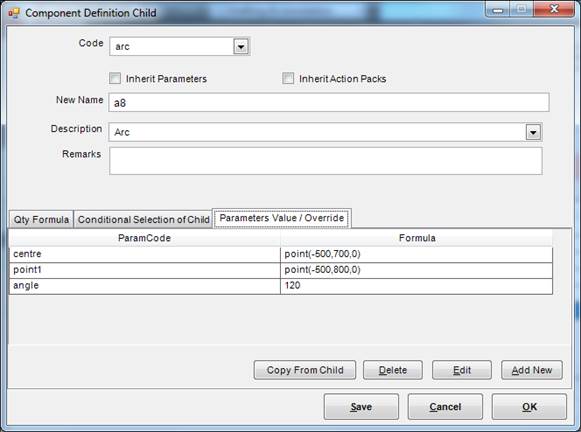This screenshot has height=432, width=581.
Task: Cancel the dialog changes
Action: tap(445, 407)
